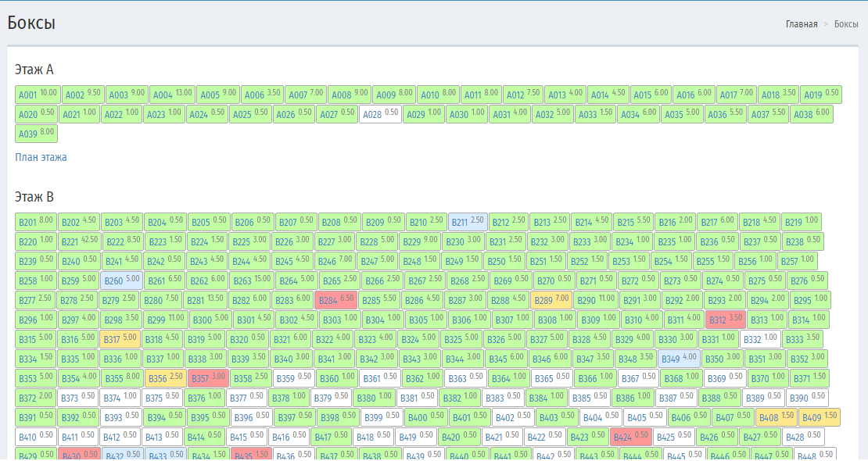Image resolution: width=868 pixels, height=461 pixels.
Task: Select the yellow box B317
Action: click(x=120, y=338)
